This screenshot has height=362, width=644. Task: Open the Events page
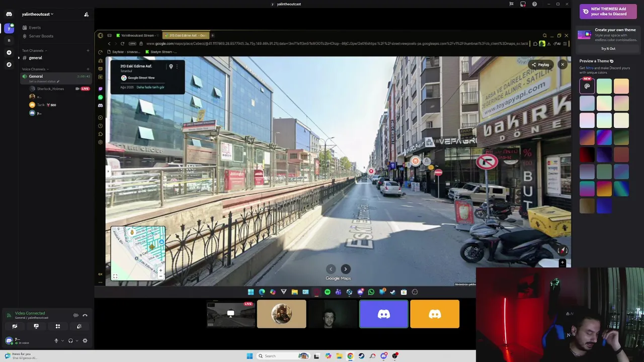click(55, 28)
